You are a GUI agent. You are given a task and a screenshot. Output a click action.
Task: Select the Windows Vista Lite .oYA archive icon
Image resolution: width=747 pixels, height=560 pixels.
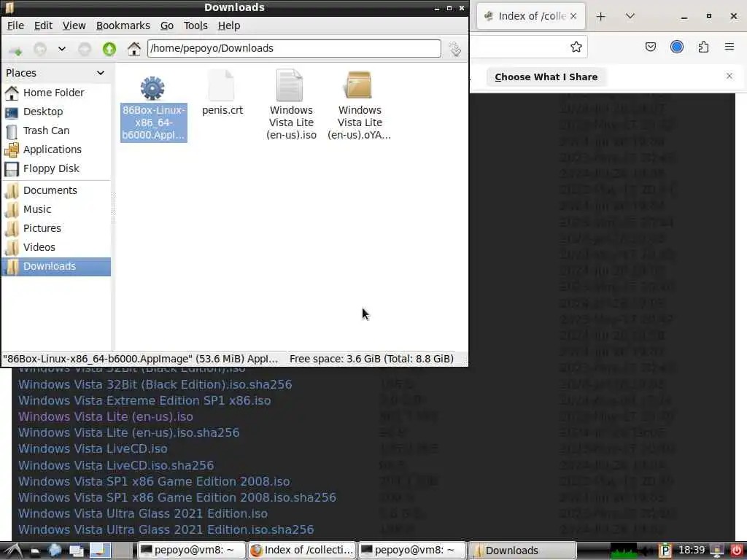pos(358,86)
